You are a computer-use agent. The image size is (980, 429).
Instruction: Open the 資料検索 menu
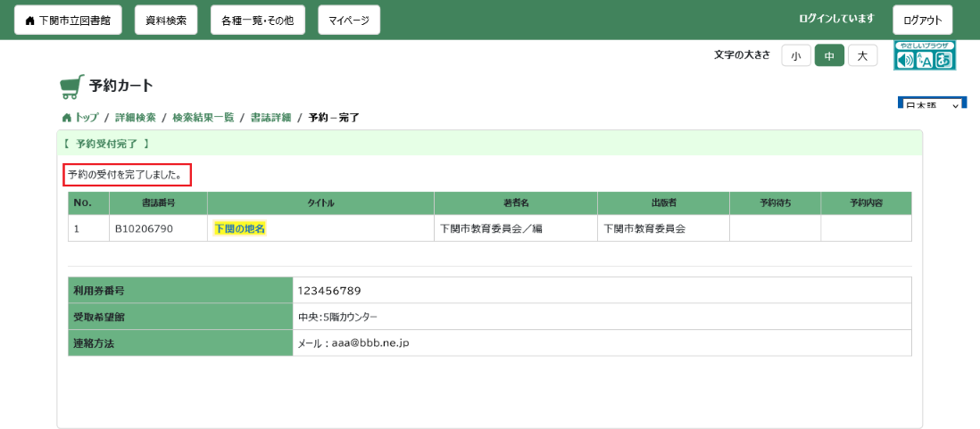point(166,21)
